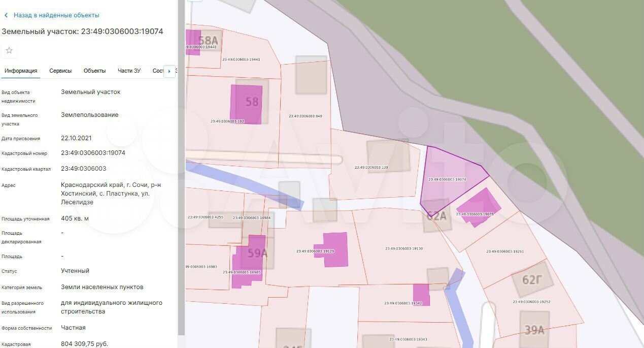Switch to the Сервисы tab
The image size is (644, 348).
60,71
